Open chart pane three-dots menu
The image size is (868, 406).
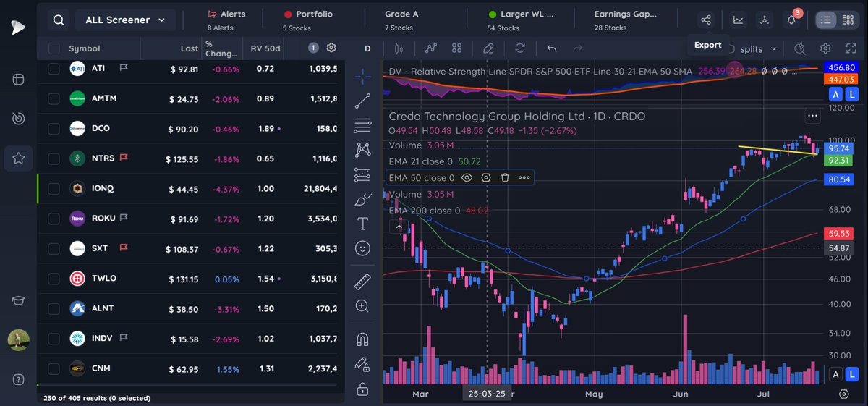[x=813, y=116]
